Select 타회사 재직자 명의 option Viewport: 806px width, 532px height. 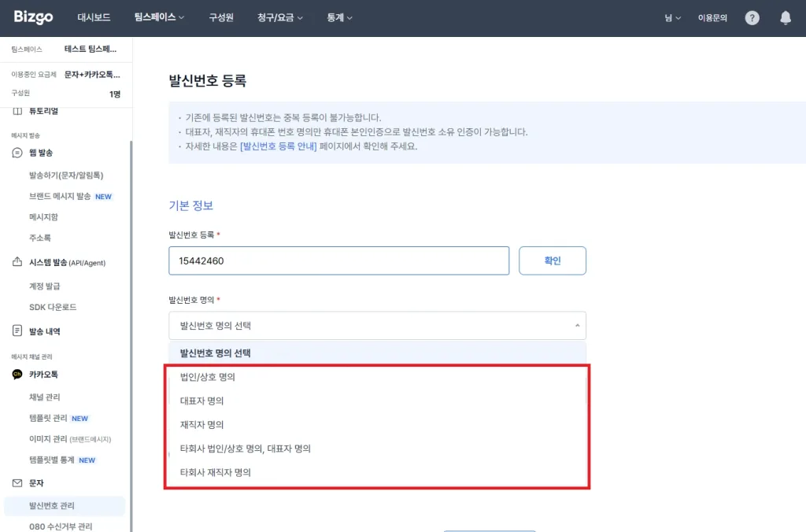[x=377, y=472]
